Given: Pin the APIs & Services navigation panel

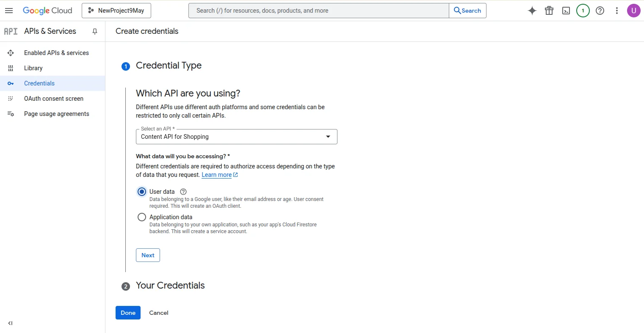Looking at the screenshot, I should [x=95, y=31].
